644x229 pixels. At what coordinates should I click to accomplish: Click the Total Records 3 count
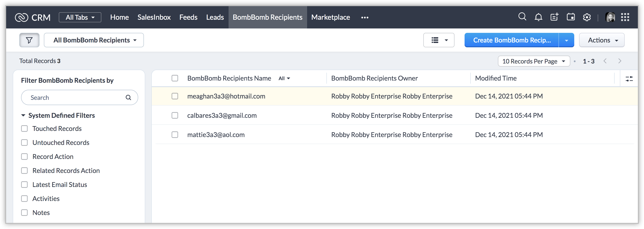coord(40,61)
